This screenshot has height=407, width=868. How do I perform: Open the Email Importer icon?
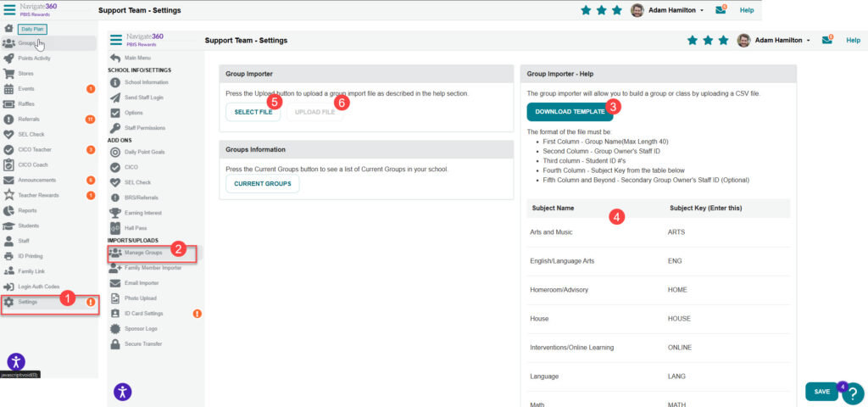[115, 282]
